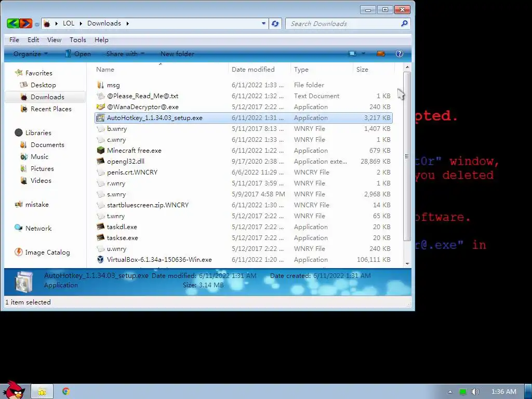Select the c.wnry file
This screenshot has width=532, height=399.
[x=116, y=139]
